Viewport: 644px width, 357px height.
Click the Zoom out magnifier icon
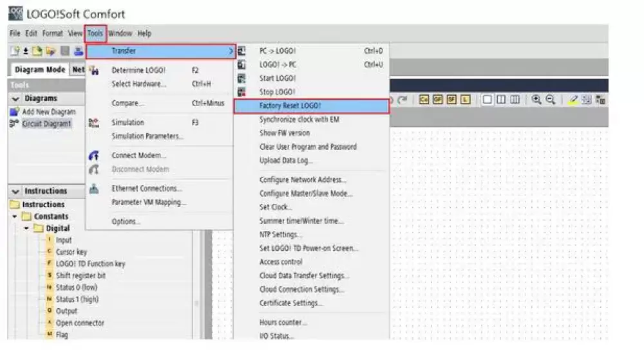551,100
